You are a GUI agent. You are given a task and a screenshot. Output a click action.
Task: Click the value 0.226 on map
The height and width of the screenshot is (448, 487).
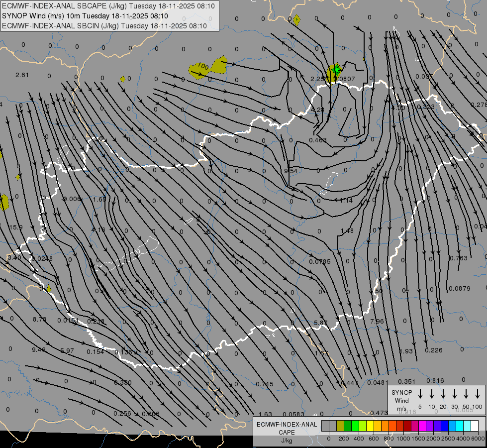tap(434, 350)
